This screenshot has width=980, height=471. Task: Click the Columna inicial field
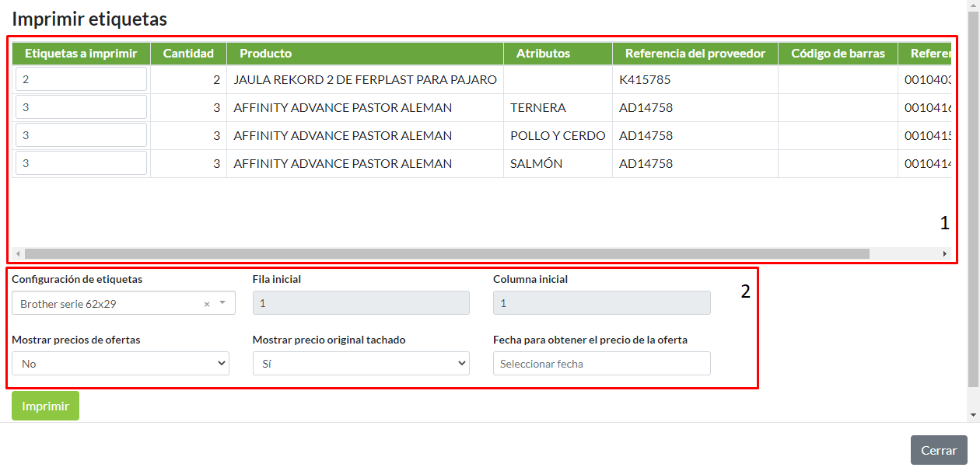click(x=601, y=303)
